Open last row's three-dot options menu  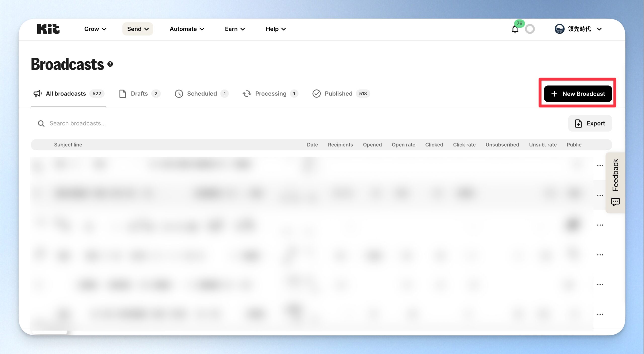(600, 314)
